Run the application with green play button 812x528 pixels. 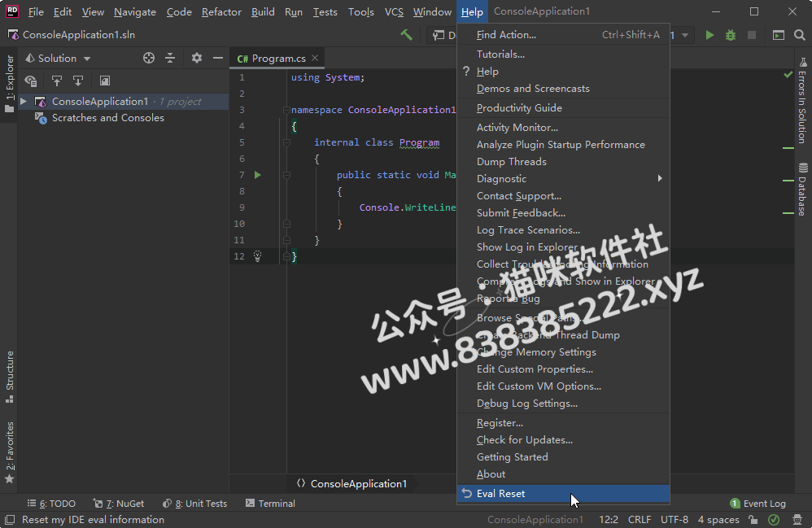tap(709, 35)
